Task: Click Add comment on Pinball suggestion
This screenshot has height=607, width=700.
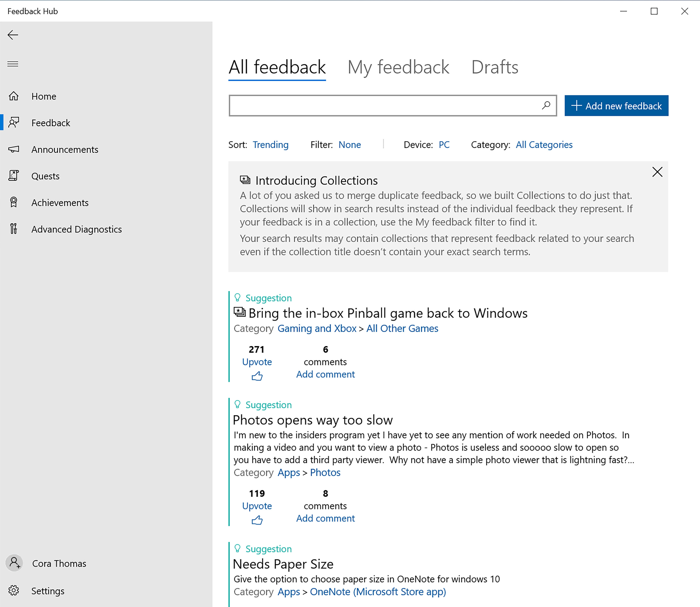Action: tap(325, 374)
